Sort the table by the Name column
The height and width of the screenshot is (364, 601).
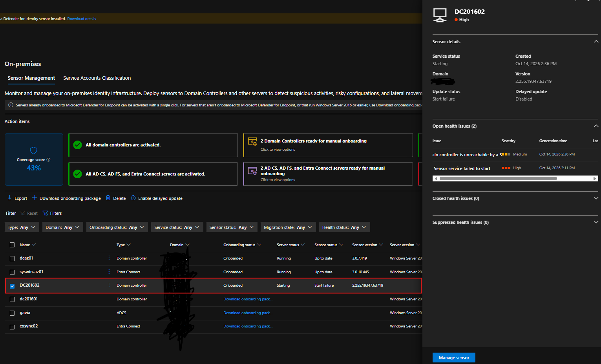point(27,245)
